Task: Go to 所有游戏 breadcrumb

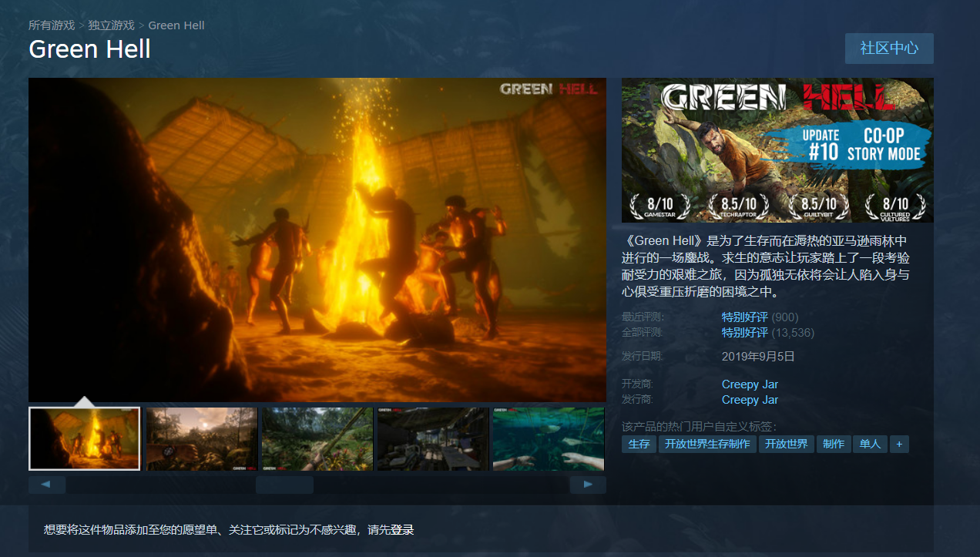Action: pyautogui.click(x=52, y=25)
